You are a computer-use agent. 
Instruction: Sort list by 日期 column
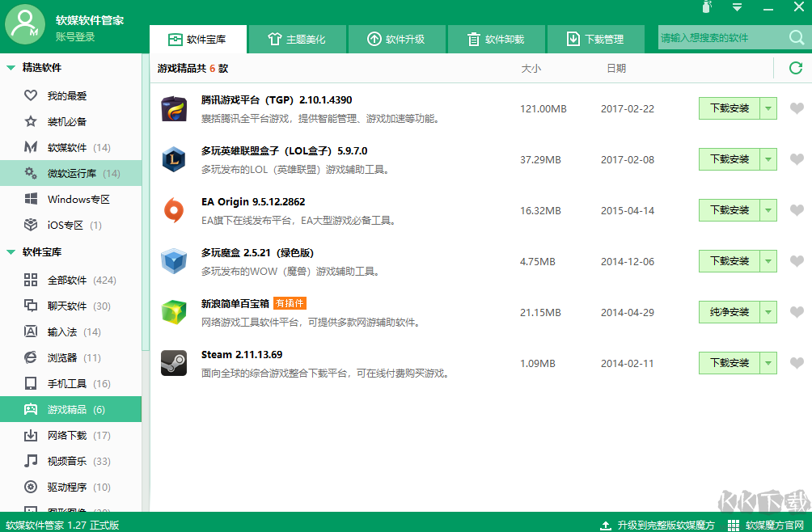pyautogui.click(x=616, y=68)
